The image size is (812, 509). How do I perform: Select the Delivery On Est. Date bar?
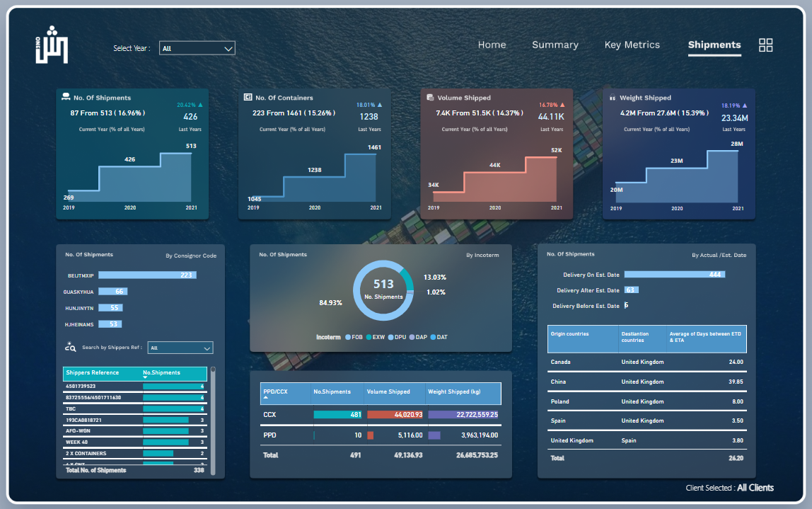tap(674, 275)
